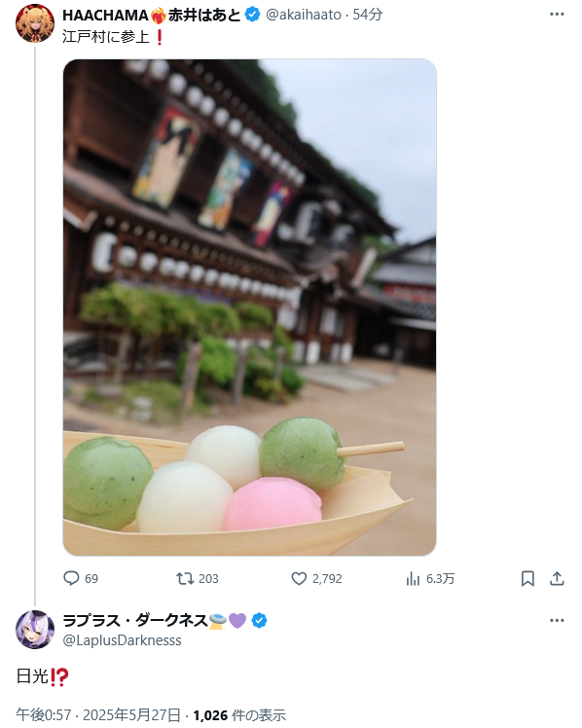Like the HAACHAMA post via the heart icon
The width and height of the screenshot is (582, 728).
click(x=299, y=578)
